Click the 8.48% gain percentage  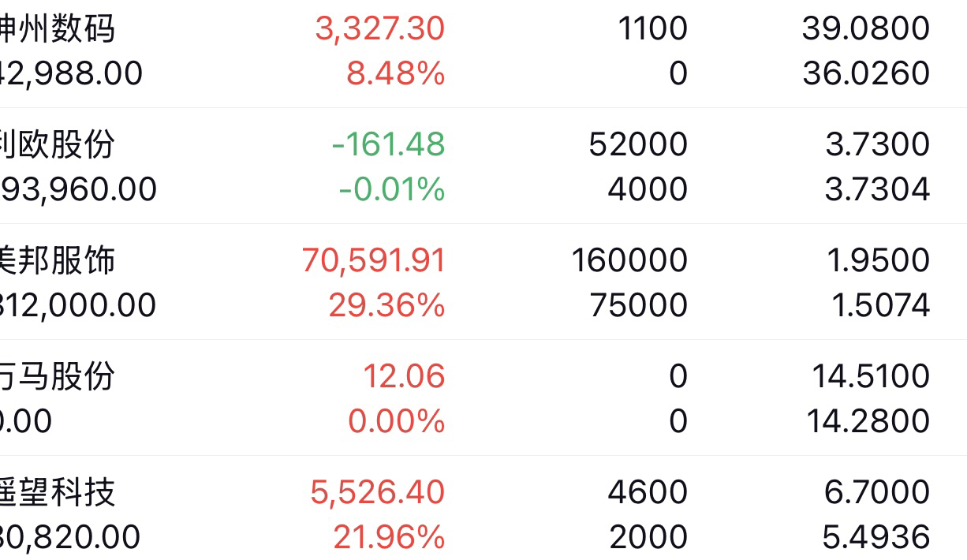(x=396, y=74)
